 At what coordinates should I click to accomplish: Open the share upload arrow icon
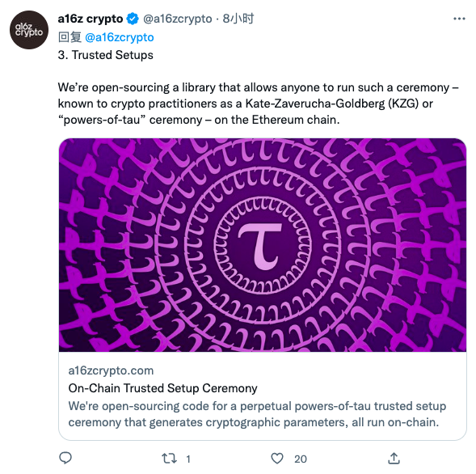(394, 458)
